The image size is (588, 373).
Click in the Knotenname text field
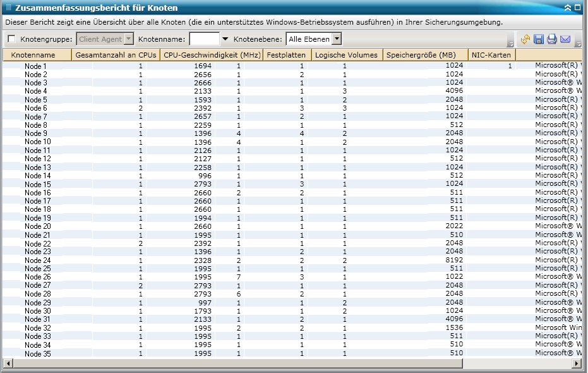[204, 39]
